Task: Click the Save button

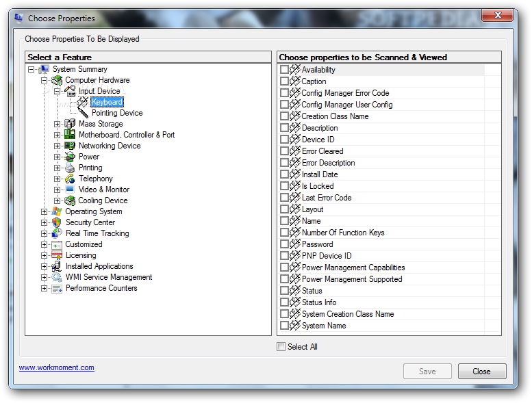Action: point(427,371)
